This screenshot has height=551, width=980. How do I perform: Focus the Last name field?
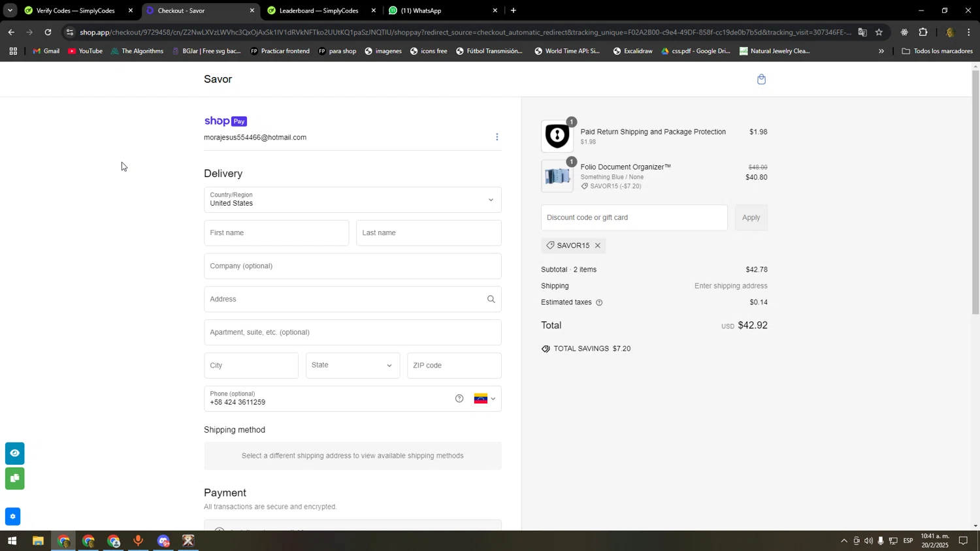coord(429,233)
